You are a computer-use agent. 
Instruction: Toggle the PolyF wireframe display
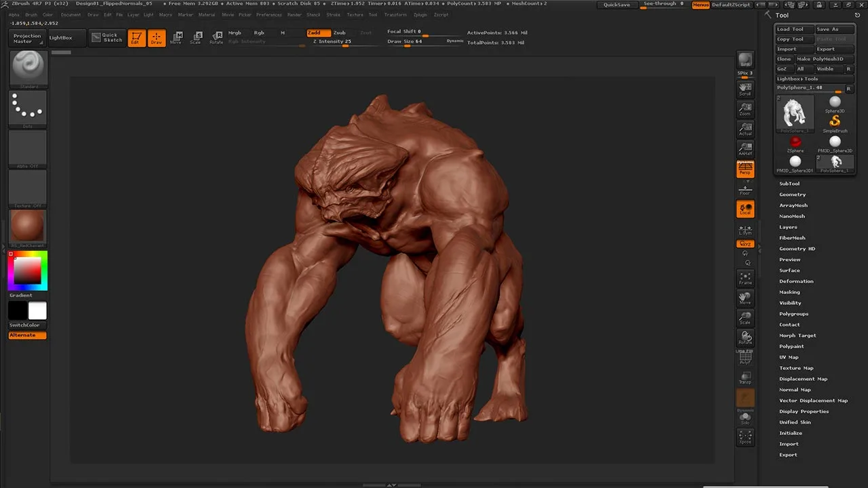[x=745, y=357]
